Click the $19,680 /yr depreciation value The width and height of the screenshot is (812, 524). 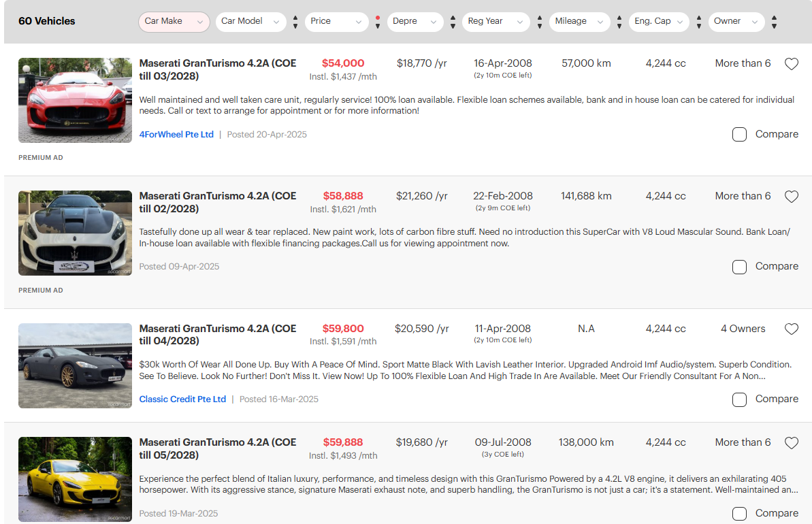[x=421, y=442]
